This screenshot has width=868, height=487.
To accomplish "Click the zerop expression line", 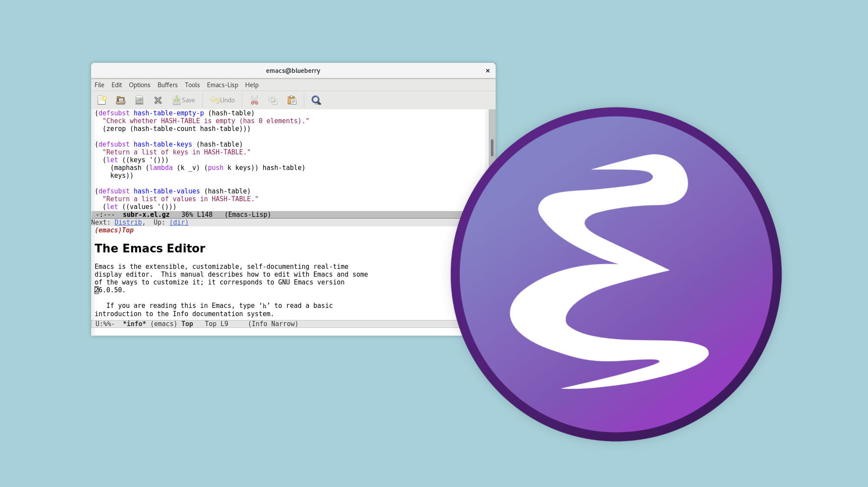I will click(x=177, y=129).
